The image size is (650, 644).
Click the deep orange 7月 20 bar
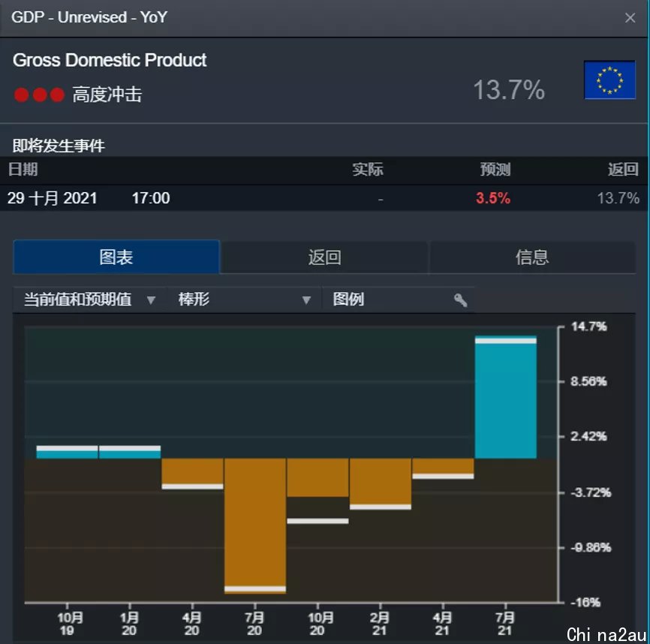click(255, 526)
